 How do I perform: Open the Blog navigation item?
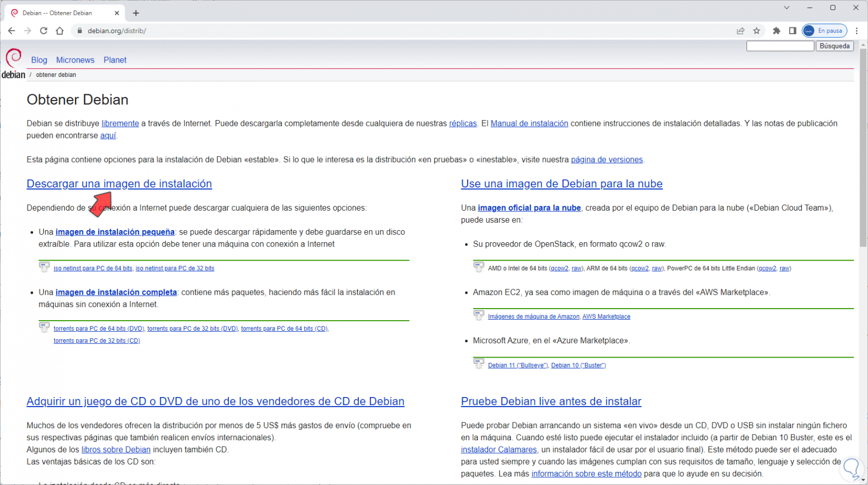click(x=39, y=60)
